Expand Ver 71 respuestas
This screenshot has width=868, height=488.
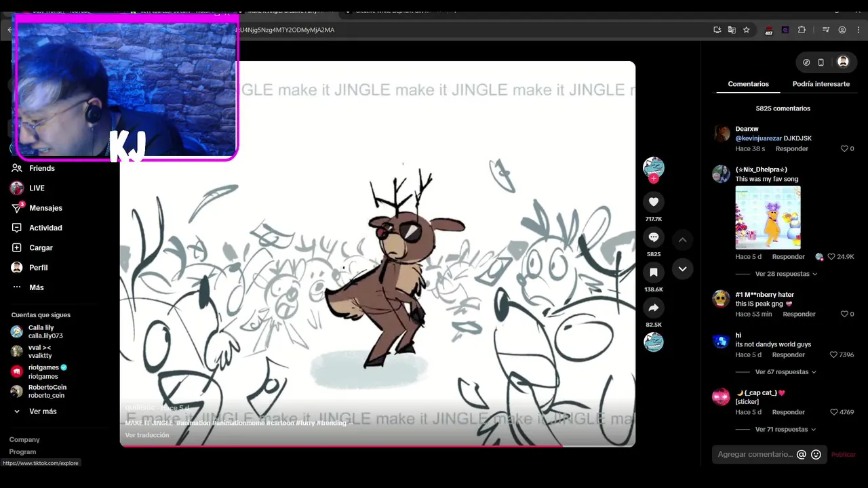click(786, 430)
